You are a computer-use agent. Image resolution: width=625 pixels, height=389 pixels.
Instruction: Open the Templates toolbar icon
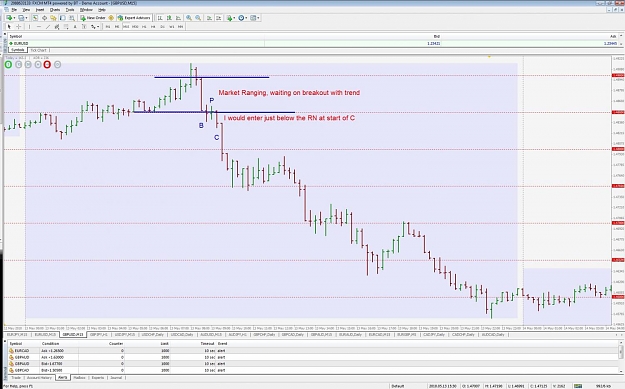pos(253,18)
